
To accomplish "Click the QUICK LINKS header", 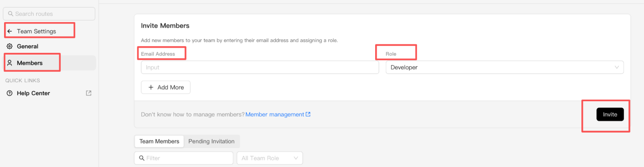I will [x=23, y=80].
